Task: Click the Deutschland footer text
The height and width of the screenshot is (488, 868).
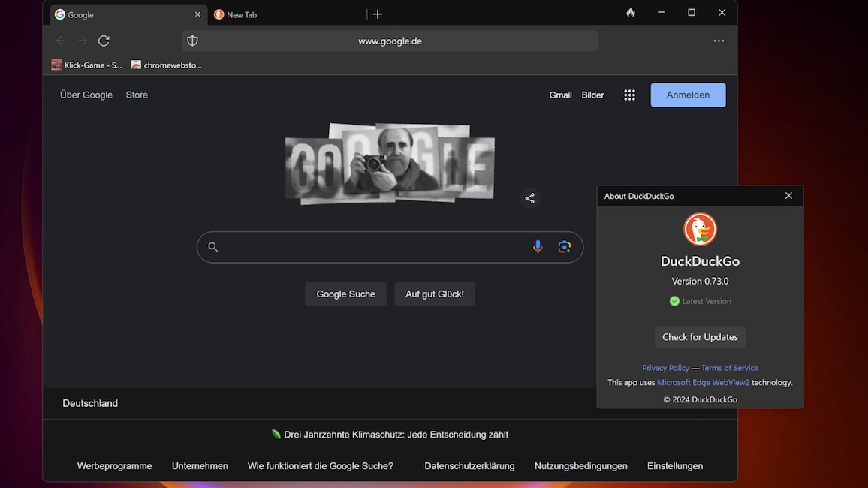Action: 90,403
